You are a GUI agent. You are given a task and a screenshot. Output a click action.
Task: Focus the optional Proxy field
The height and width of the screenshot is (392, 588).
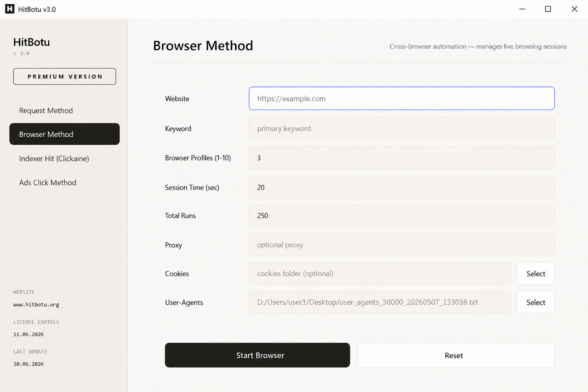point(402,245)
